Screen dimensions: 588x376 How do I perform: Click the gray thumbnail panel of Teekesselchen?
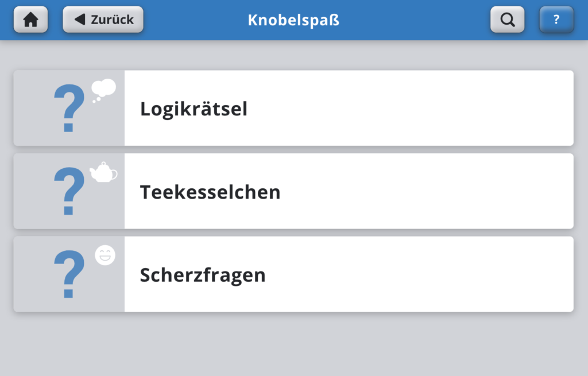pyautogui.click(x=69, y=191)
